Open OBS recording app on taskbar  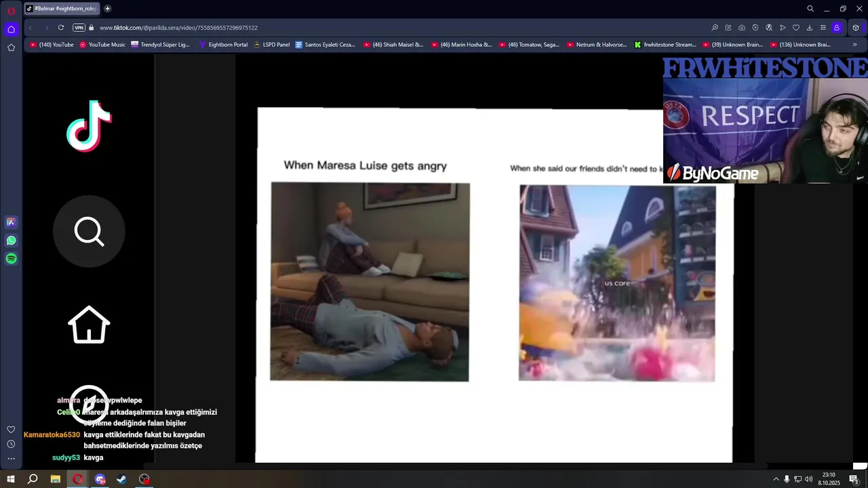[x=144, y=479]
